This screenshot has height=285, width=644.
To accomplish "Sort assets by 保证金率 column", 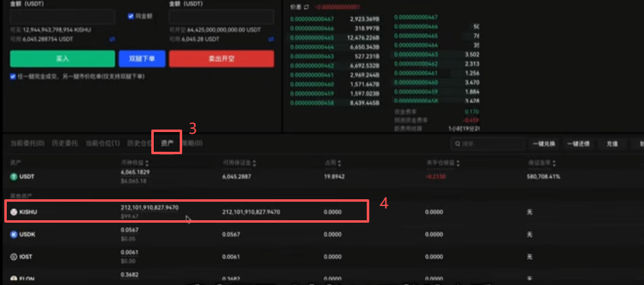I will click(x=554, y=163).
